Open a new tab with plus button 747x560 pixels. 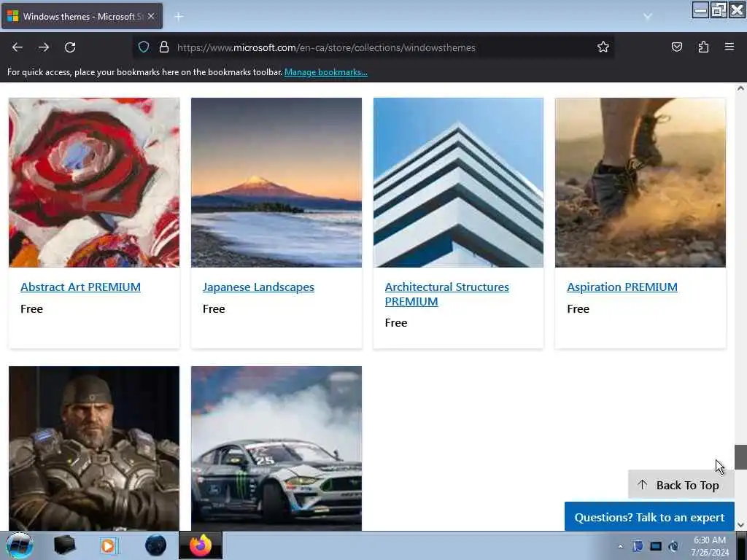[x=179, y=17]
